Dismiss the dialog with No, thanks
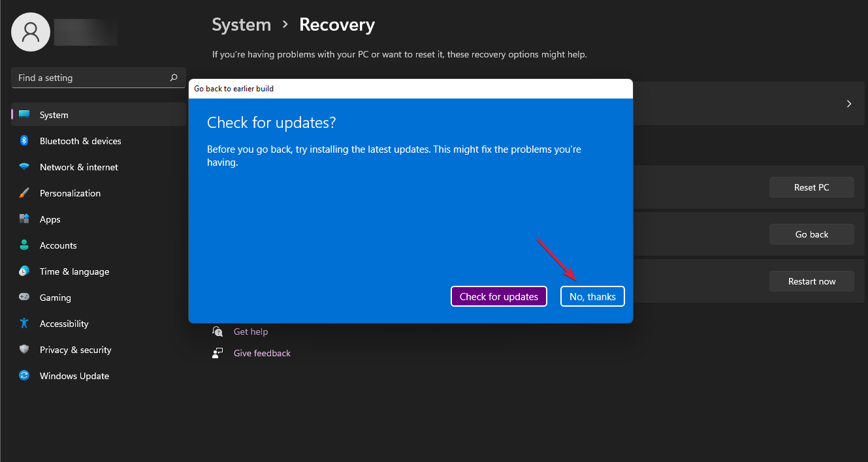The width and height of the screenshot is (868, 462). [x=592, y=296]
